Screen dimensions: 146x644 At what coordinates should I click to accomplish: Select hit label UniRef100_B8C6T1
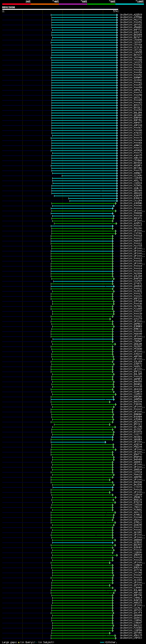point(131,218)
